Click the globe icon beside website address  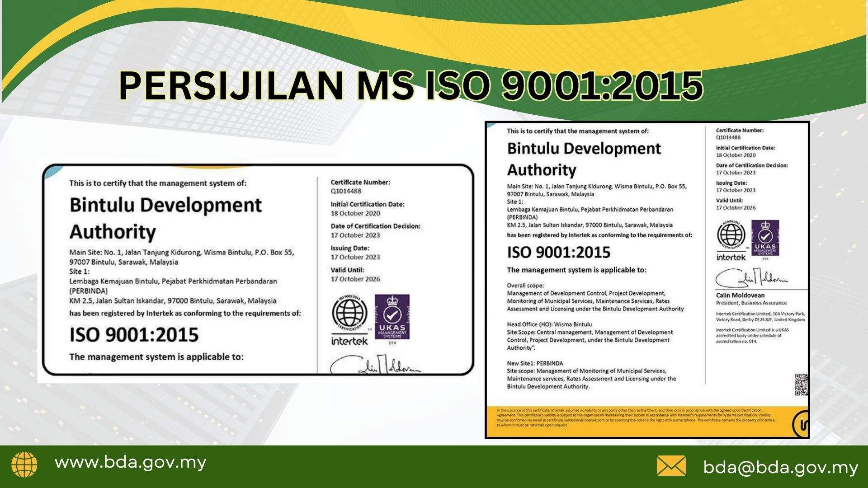click(24, 464)
